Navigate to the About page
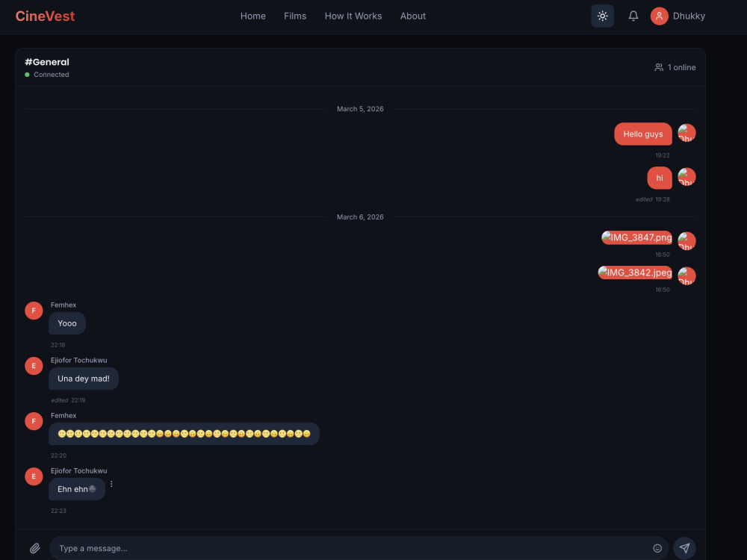The width and height of the screenshot is (747, 560). click(412, 16)
